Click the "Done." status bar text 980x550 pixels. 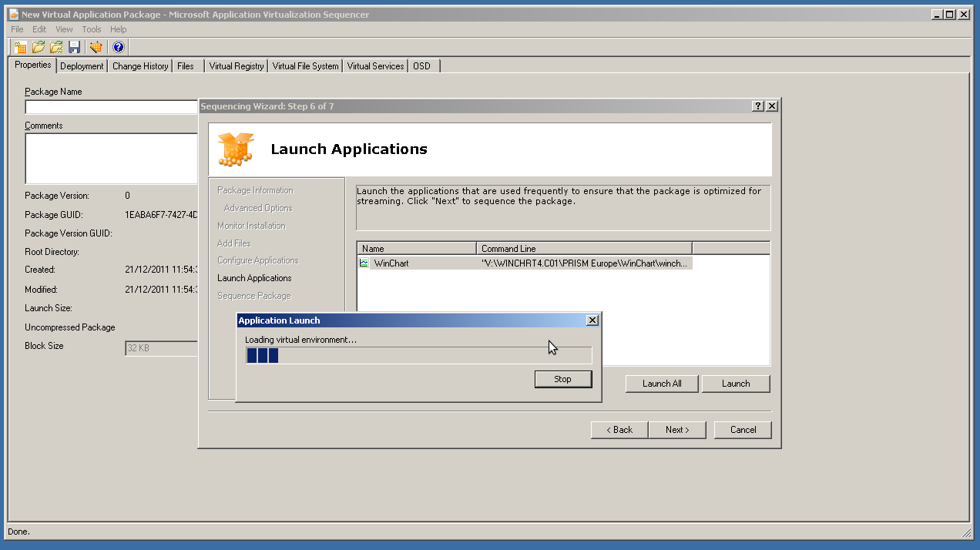coord(18,532)
